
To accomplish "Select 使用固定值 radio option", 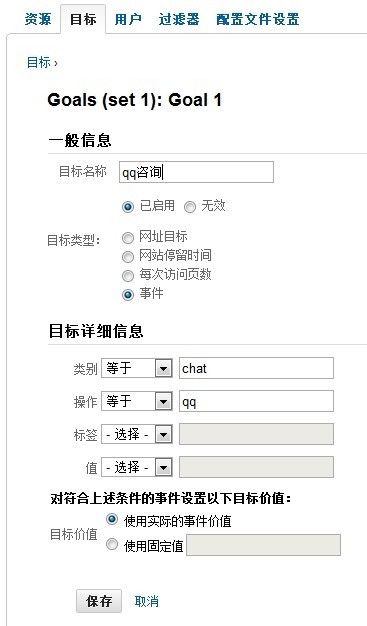I will click(112, 544).
